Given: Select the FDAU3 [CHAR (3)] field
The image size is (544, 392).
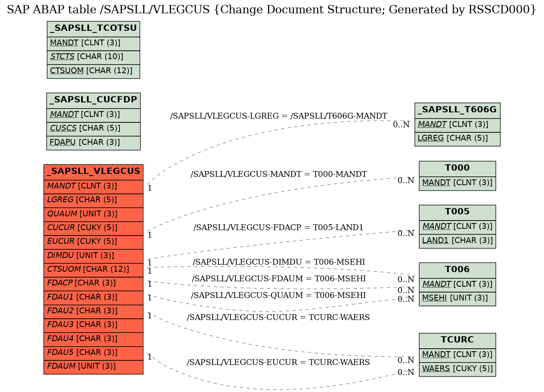Looking at the screenshot, I should pos(93,325).
